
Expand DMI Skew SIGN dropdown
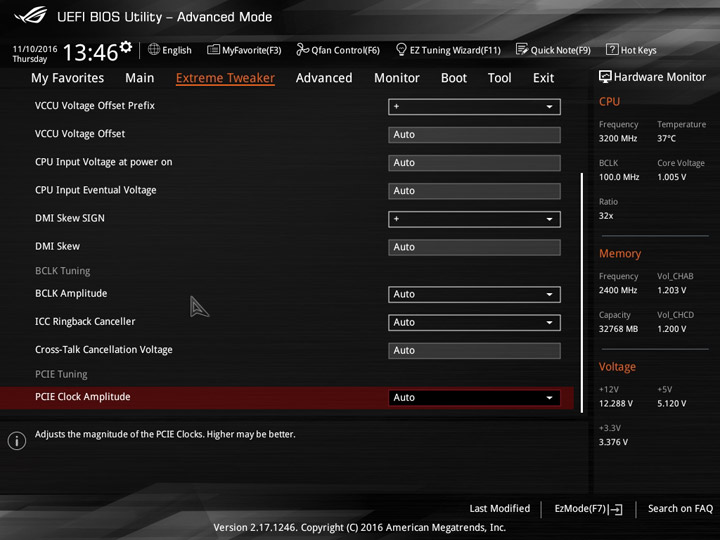pos(474,219)
